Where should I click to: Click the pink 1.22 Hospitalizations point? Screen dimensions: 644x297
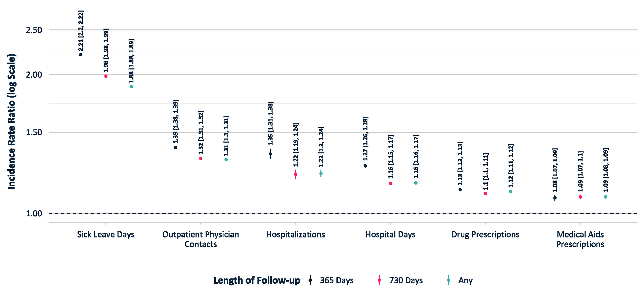295,174
